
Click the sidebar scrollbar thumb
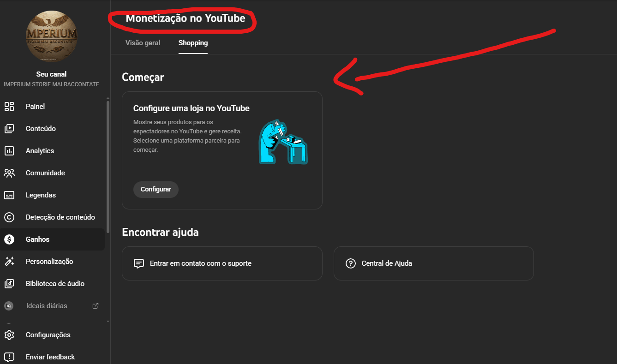tap(108, 166)
